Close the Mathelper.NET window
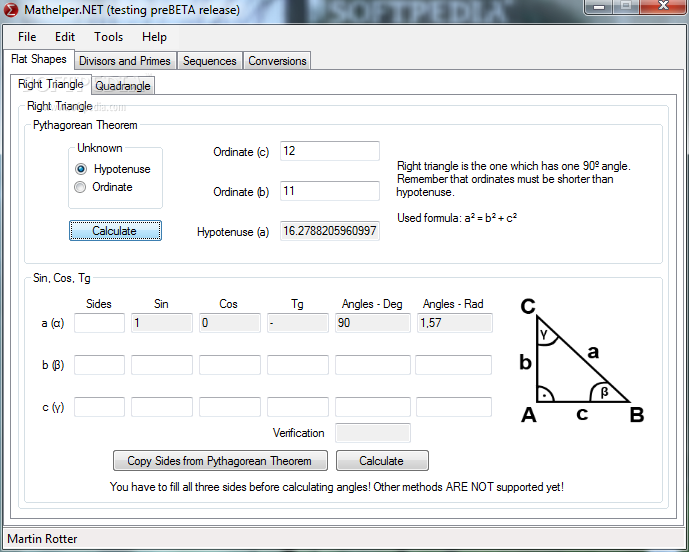 664,7
